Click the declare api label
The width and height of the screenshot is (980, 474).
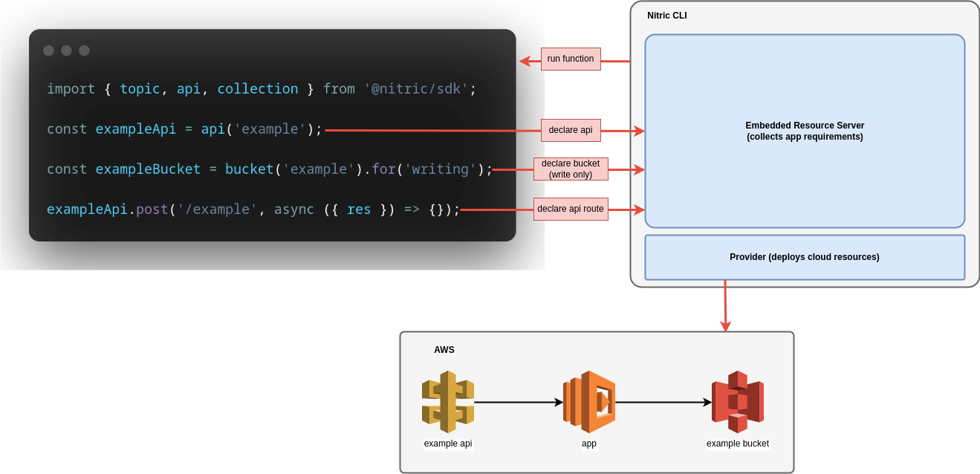pos(570,130)
